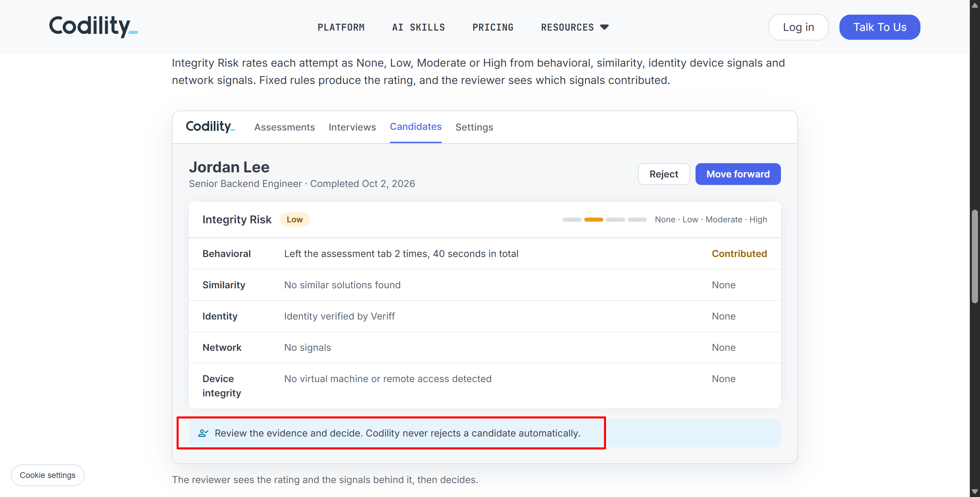
Task: Click the page's vertical scrollbar thumb
Action: coord(975,256)
